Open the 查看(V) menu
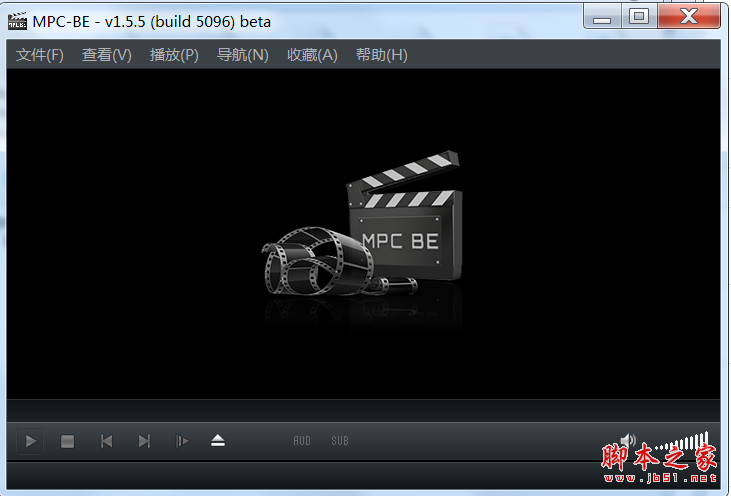This screenshot has height=496, width=731. 107,55
